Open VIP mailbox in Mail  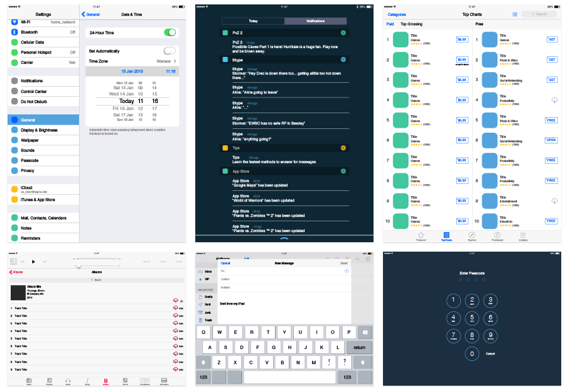(x=205, y=279)
